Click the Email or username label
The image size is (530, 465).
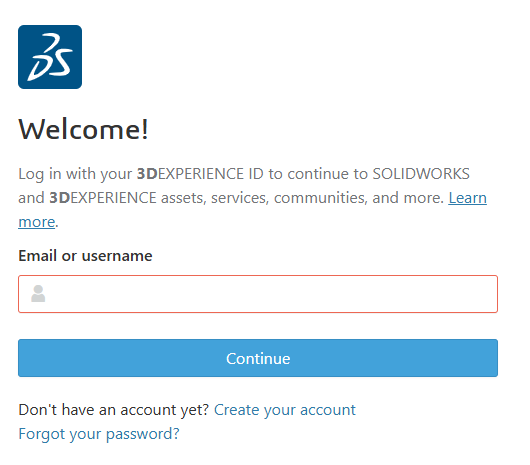85,256
